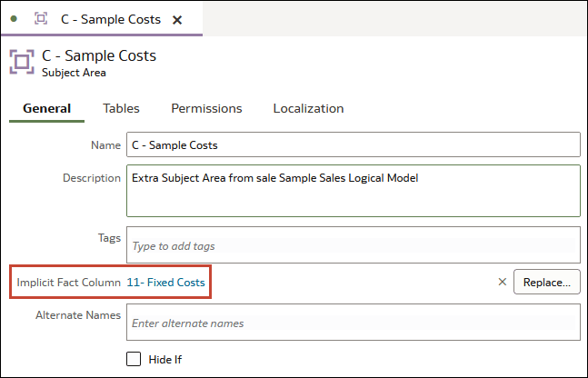The image size is (588, 378).
Task: Click the large Subject Area header icon
Action: tap(22, 62)
